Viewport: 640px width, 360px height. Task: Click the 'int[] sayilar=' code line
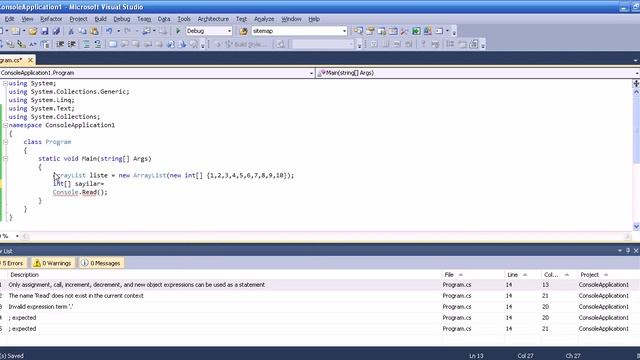pos(78,184)
